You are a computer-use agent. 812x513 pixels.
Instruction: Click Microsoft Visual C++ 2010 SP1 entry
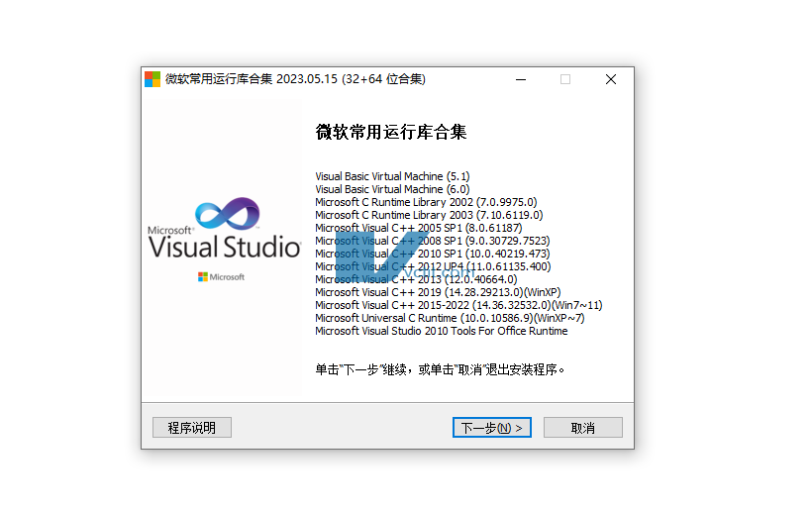(x=433, y=254)
